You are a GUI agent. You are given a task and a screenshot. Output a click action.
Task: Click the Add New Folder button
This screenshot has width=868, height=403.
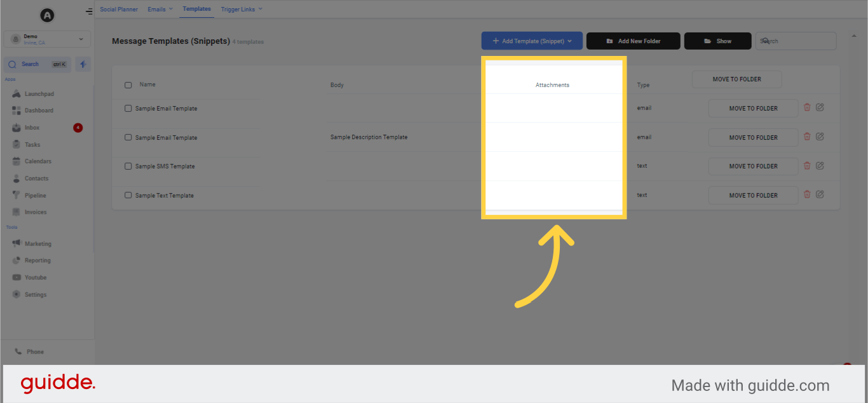tap(633, 41)
